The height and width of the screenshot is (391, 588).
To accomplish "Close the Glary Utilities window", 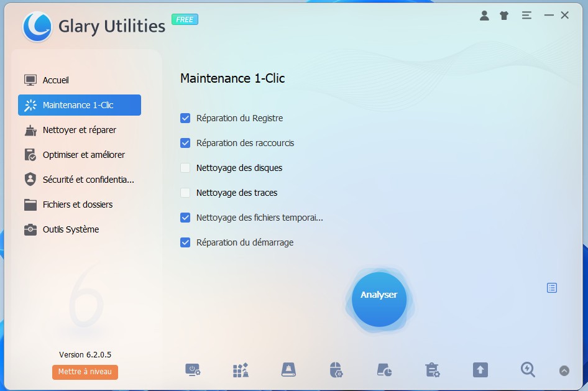I will coord(565,16).
